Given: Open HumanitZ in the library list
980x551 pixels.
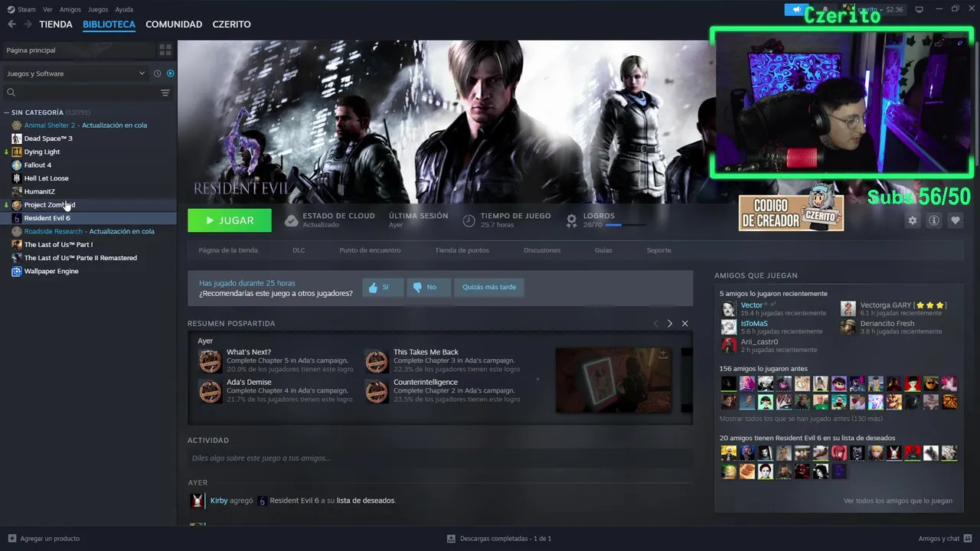Looking at the screenshot, I should point(40,191).
